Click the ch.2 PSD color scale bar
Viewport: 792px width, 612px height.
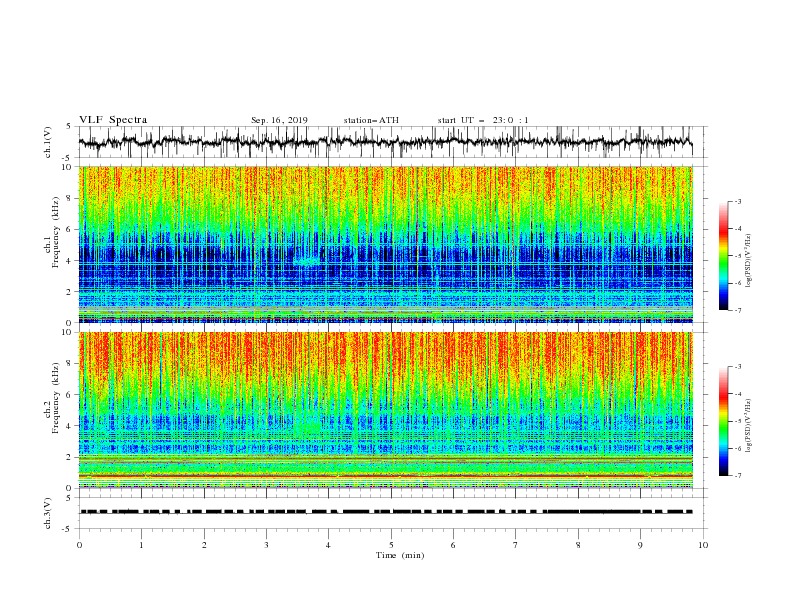pos(723,421)
